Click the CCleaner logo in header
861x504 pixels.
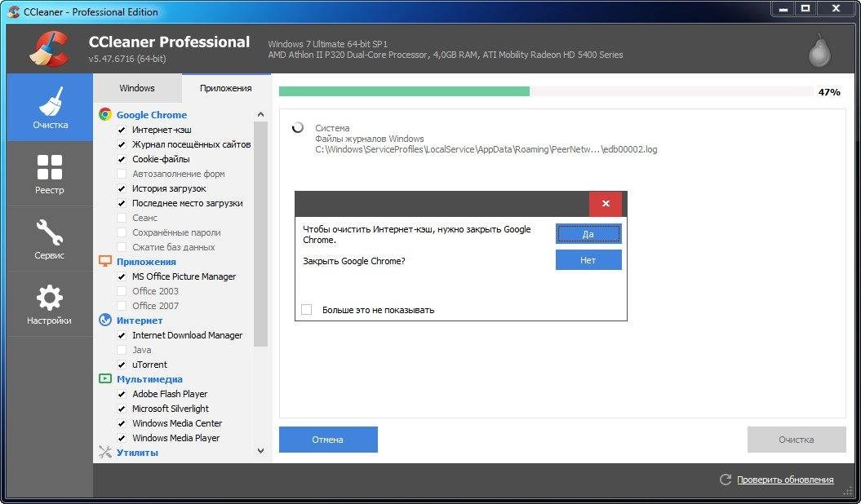(x=50, y=48)
